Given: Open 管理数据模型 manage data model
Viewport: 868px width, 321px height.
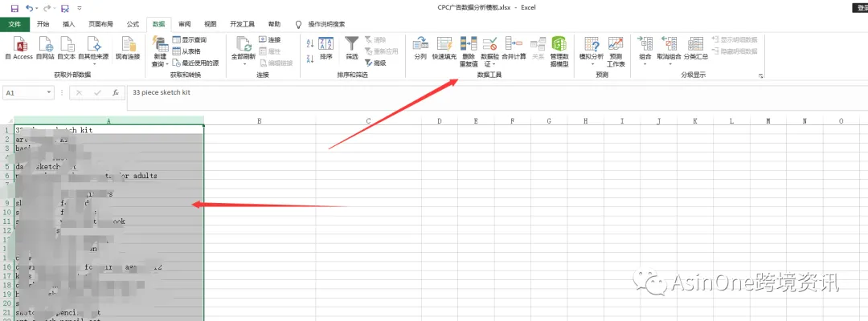Looking at the screenshot, I should [559, 51].
